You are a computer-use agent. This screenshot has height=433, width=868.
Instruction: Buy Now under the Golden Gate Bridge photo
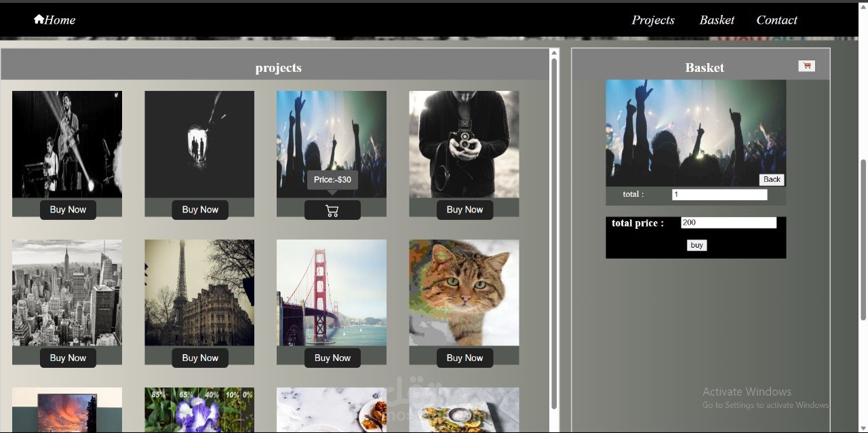(332, 358)
